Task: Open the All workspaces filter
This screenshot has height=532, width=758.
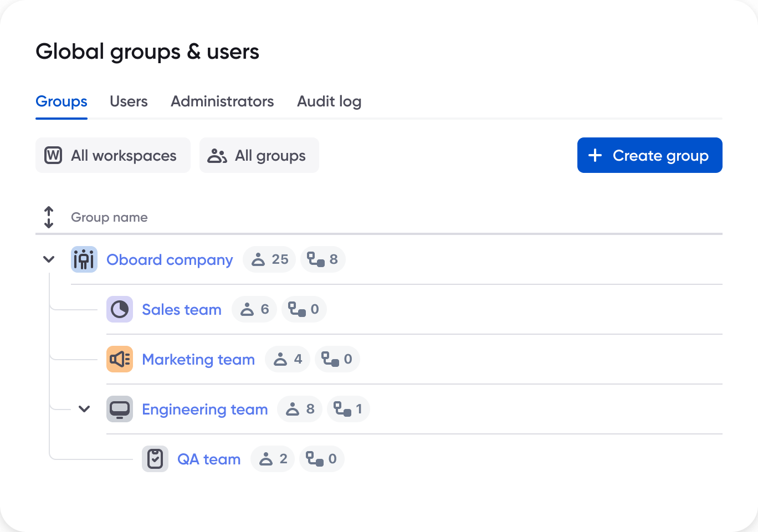Action: click(x=113, y=155)
